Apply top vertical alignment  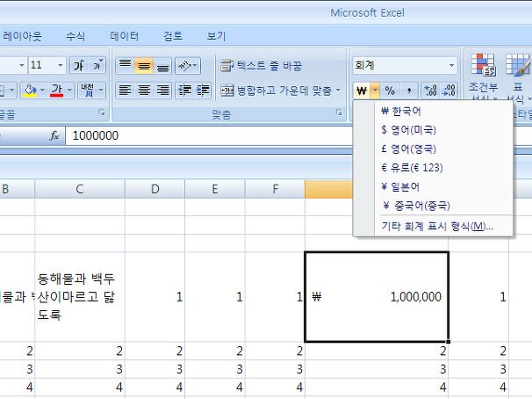[126, 65]
